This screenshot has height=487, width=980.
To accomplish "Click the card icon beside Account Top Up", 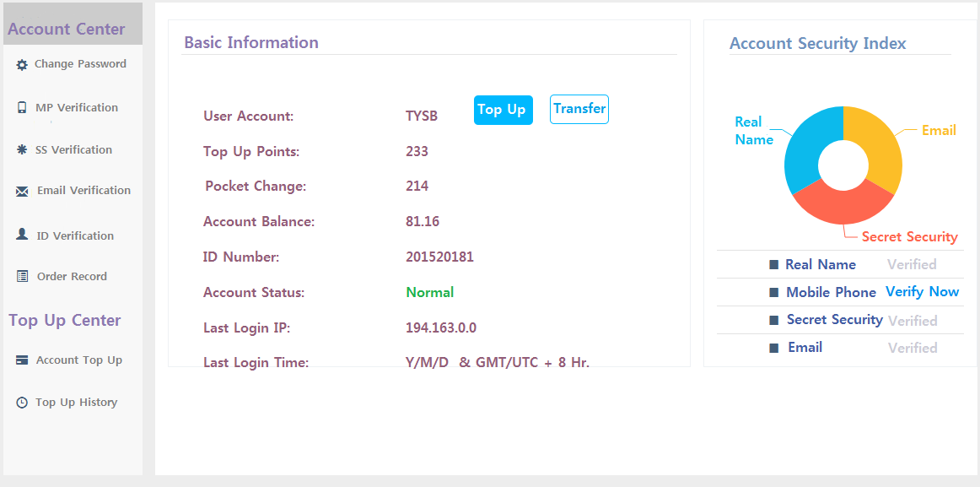I will 22,360.
